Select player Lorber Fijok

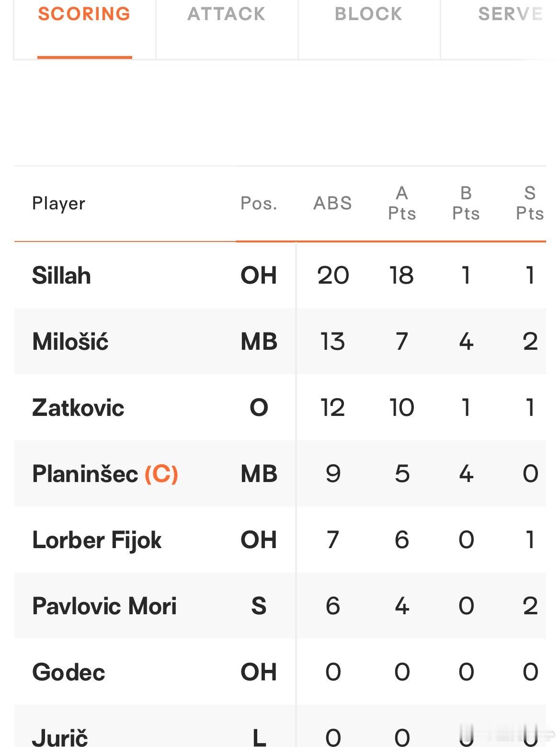[97, 540]
